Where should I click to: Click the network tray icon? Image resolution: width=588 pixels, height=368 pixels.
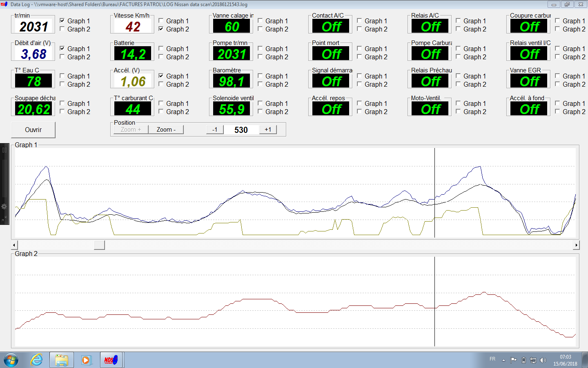(533, 360)
